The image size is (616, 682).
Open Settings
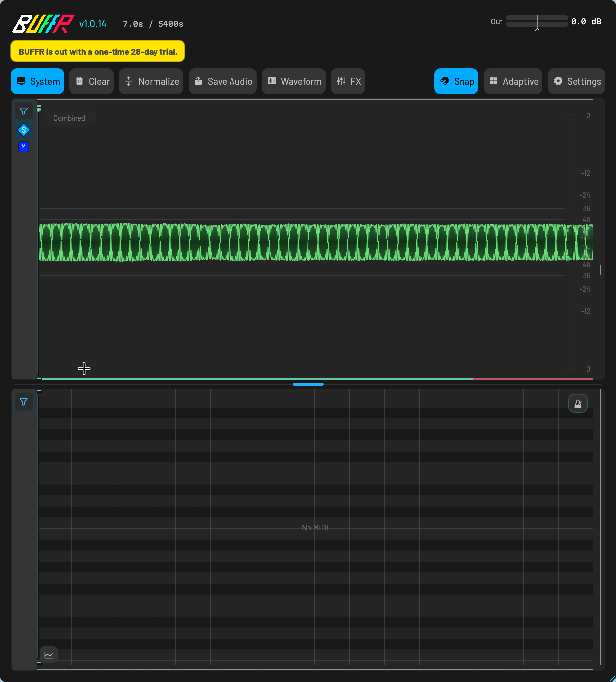point(577,81)
